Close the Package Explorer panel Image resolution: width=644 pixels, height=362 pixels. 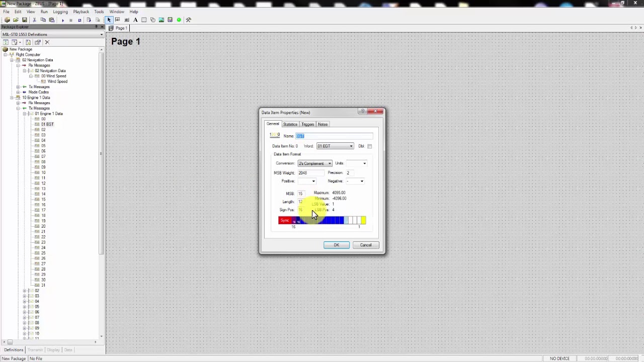pyautogui.click(x=102, y=27)
